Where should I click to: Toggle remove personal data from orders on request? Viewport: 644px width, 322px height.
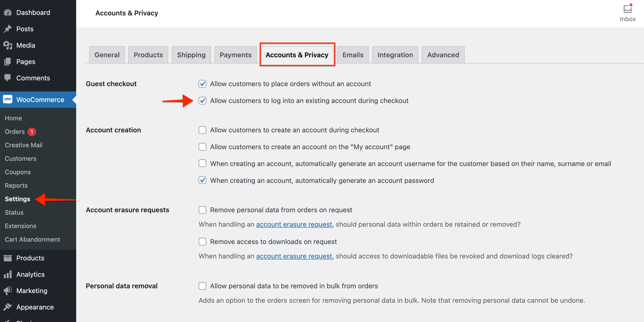tap(202, 209)
